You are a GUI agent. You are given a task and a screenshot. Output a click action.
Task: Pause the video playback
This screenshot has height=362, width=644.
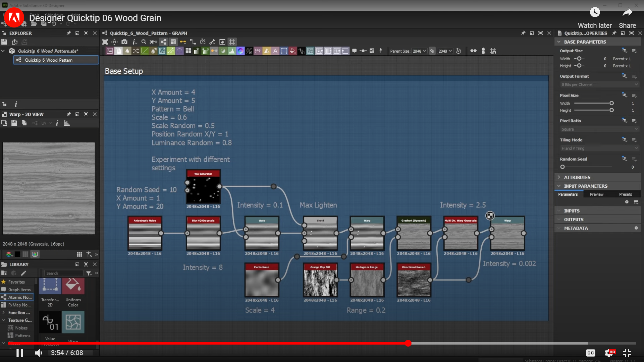click(x=20, y=353)
